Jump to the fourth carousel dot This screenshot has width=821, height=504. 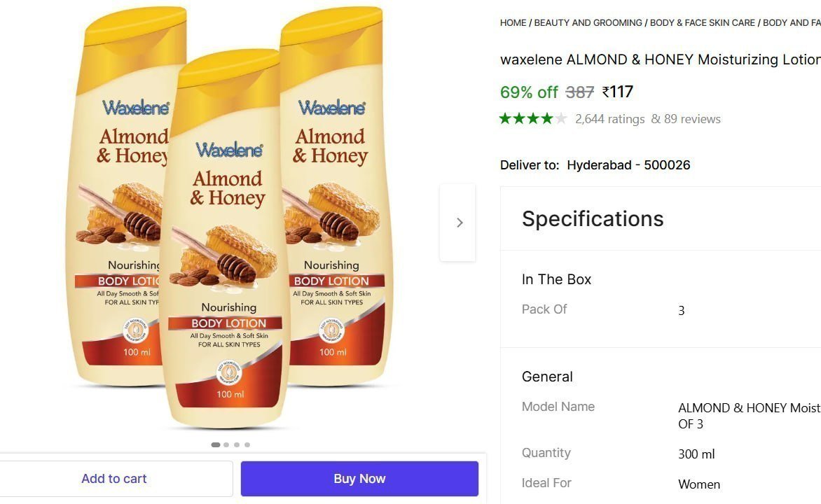247,444
